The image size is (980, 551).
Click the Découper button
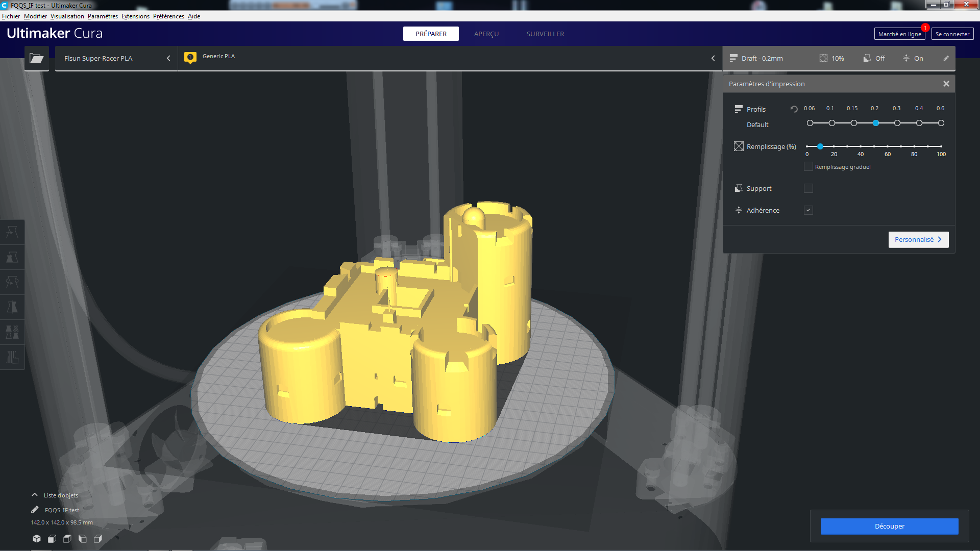click(x=889, y=526)
